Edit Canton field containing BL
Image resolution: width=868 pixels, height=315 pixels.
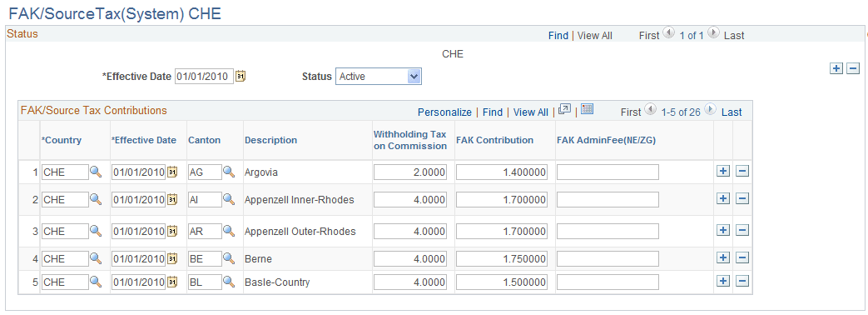tap(204, 282)
